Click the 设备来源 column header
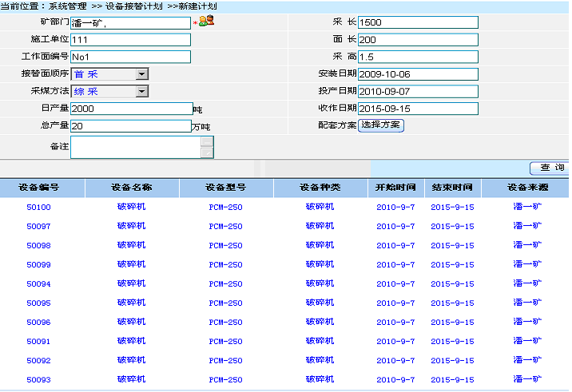The width and height of the screenshot is (572, 392). [x=527, y=188]
